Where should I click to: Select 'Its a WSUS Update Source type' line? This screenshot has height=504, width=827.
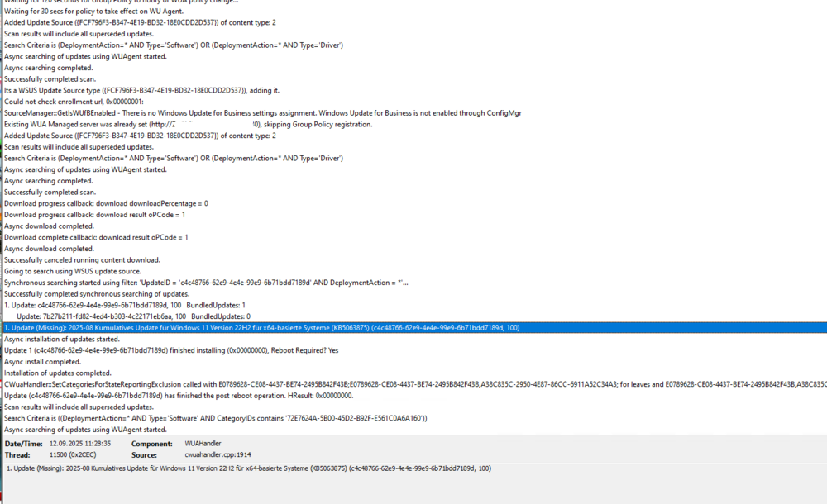[x=141, y=91]
